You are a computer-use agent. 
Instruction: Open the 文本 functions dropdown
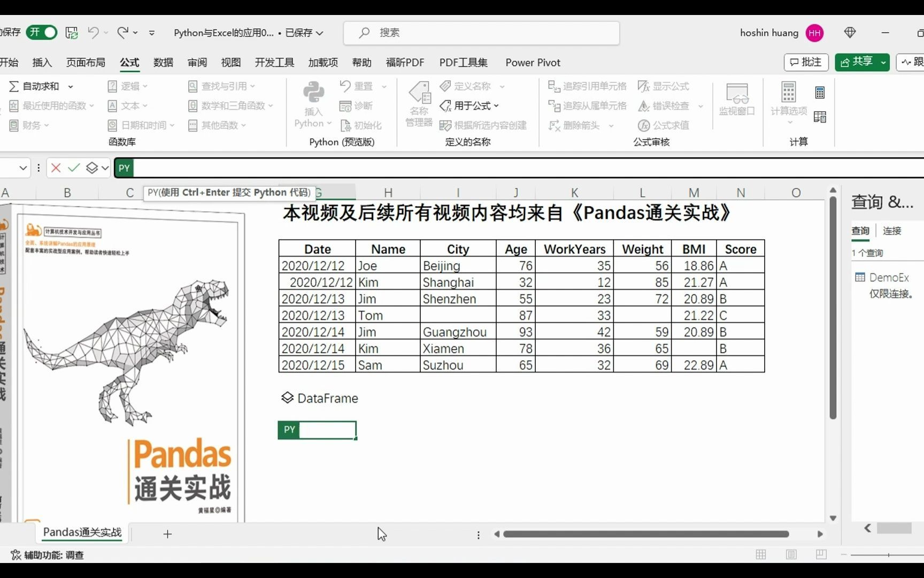coord(127,106)
